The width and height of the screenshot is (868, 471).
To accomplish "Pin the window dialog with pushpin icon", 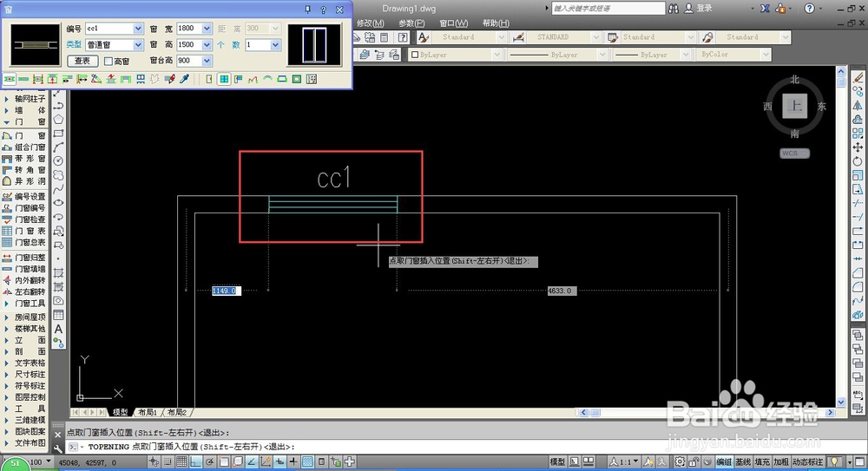I will pos(308,10).
